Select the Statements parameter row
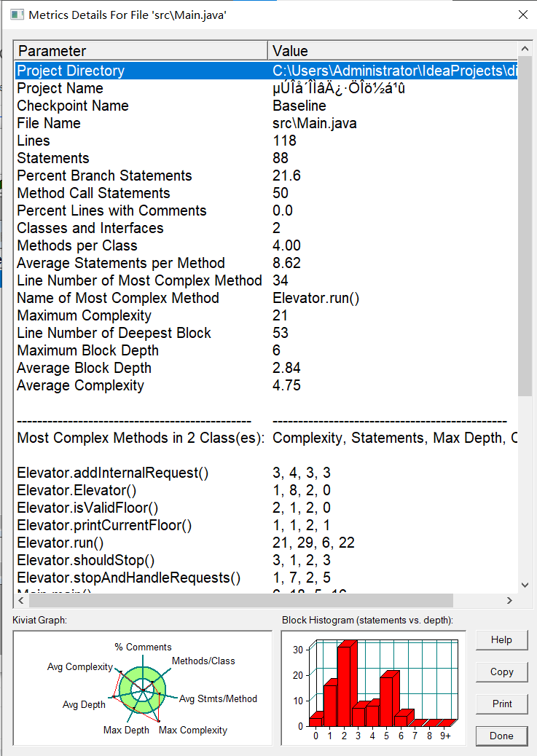The height and width of the screenshot is (756, 537). [x=266, y=158]
